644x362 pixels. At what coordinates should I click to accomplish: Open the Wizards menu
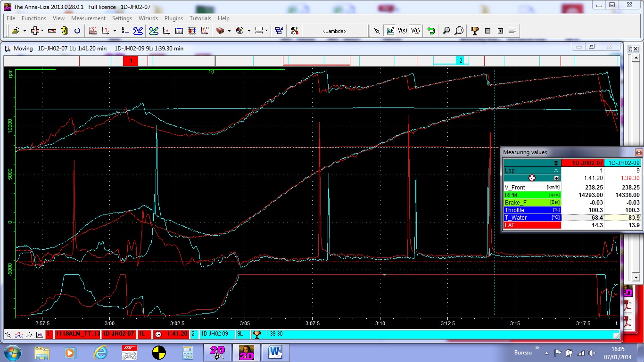point(148,18)
